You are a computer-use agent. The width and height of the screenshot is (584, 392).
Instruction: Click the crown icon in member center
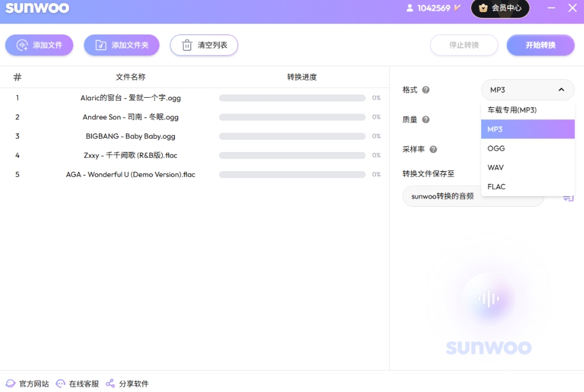click(483, 8)
